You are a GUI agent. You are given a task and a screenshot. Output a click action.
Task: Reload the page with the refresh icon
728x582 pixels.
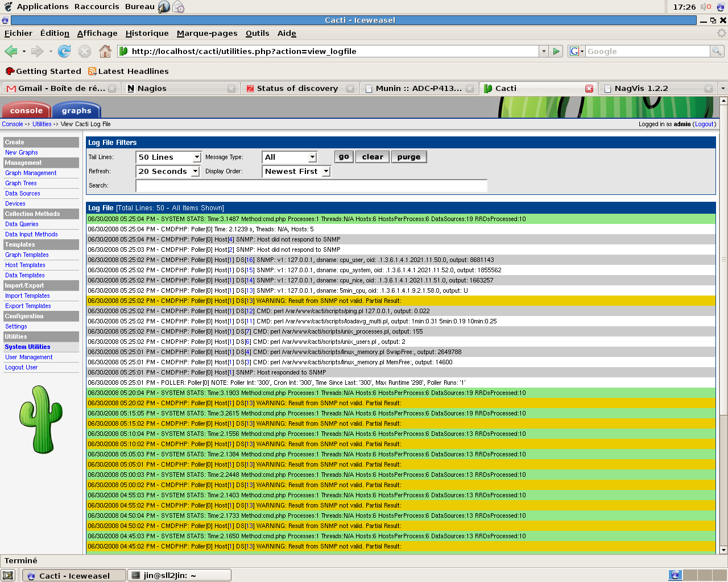(64, 51)
